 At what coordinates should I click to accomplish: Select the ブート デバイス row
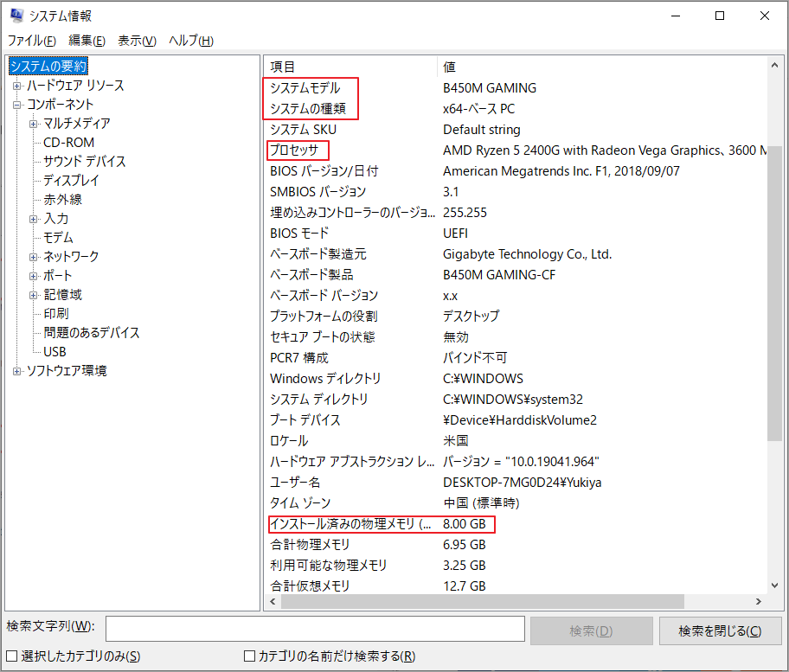(516, 420)
